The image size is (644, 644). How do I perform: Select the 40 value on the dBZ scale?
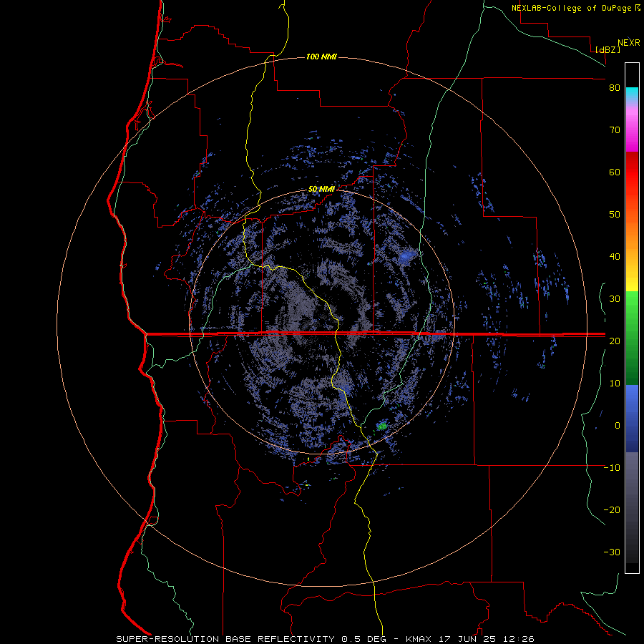[x=615, y=257]
